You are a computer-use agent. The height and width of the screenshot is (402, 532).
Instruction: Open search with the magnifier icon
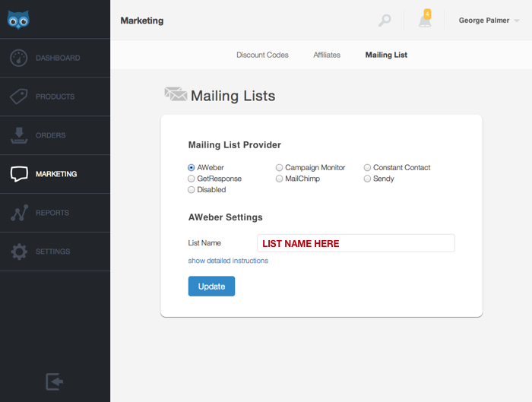pos(385,21)
